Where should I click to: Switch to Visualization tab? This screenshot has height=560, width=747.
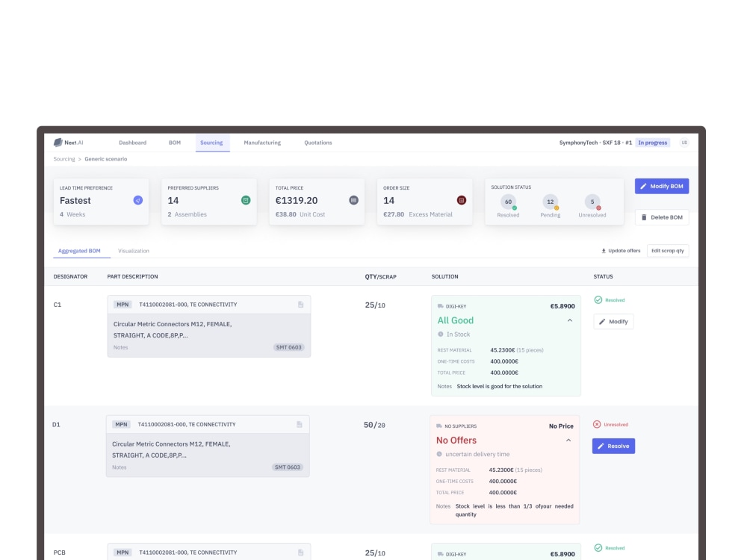(134, 251)
